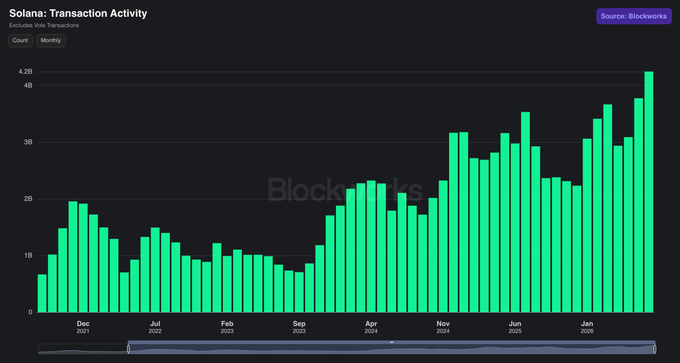Image resolution: width=680 pixels, height=363 pixels.
Task: Click the Dec 2021 x-axis label
Action: (x=83, y=327)
